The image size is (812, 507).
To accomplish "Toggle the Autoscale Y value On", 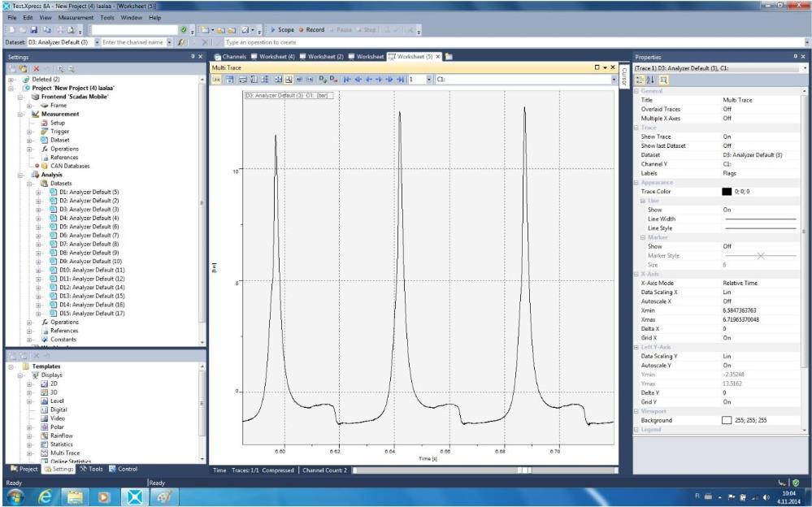I will 727,365.
